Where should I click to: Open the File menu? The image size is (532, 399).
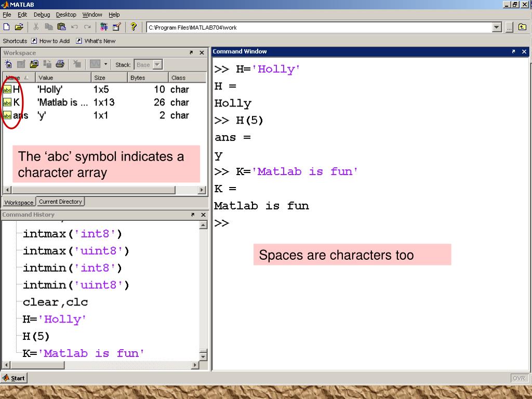(7, 15)
